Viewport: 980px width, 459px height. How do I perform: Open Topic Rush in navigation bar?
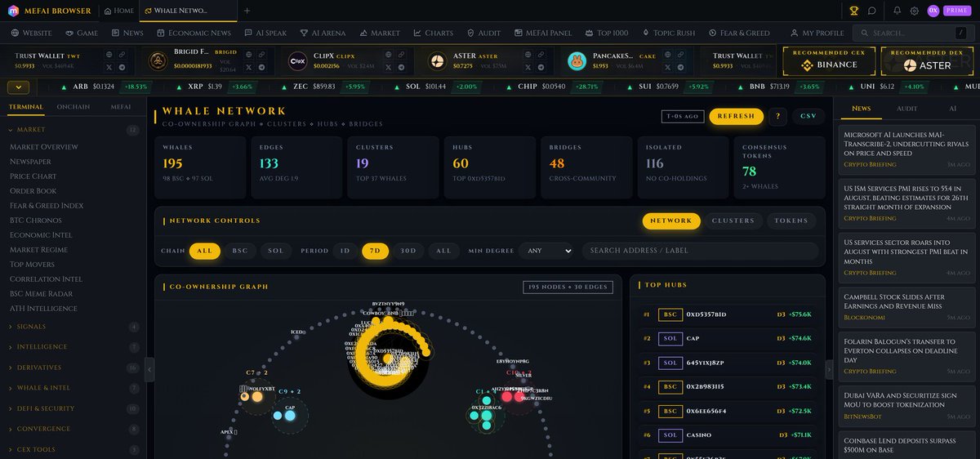click(668, 33)
